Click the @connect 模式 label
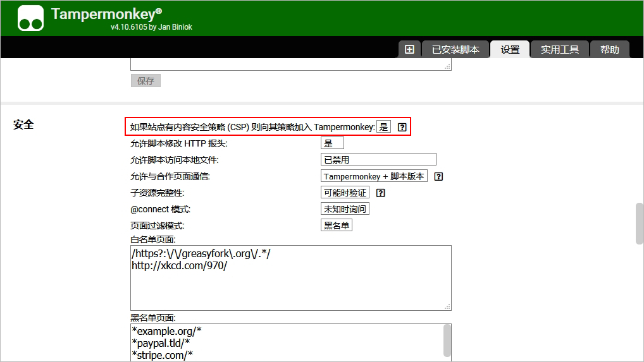 (x=160, y=209)
